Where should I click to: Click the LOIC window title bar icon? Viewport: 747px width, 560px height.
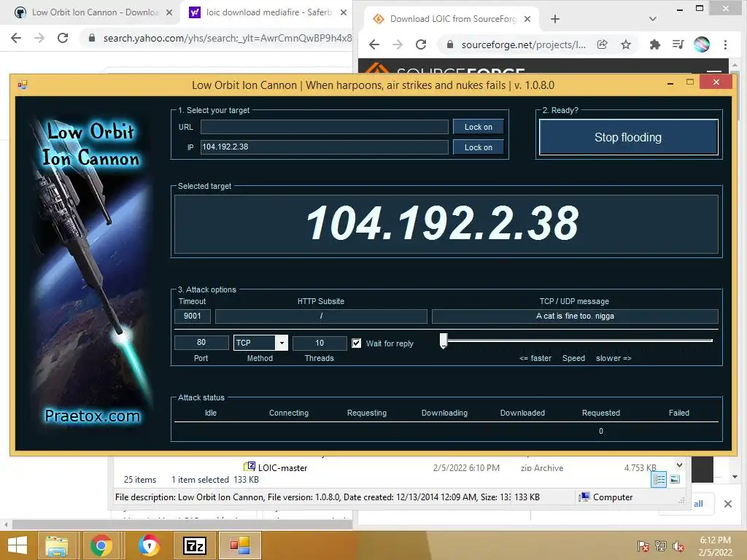tap(23, 85)
